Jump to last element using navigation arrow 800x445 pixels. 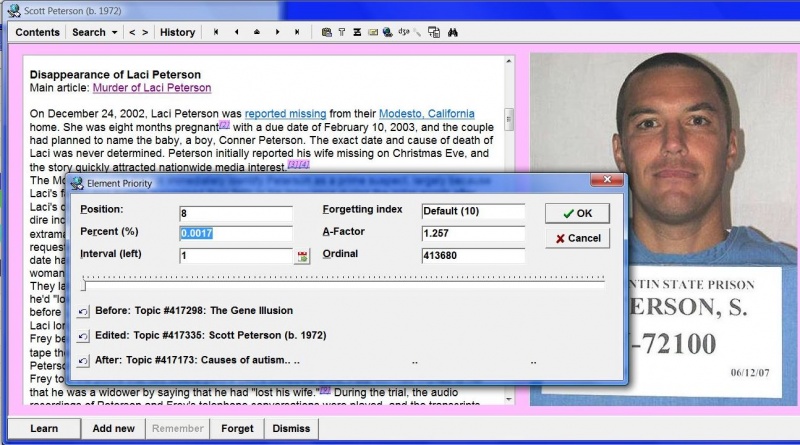[297, 32]
